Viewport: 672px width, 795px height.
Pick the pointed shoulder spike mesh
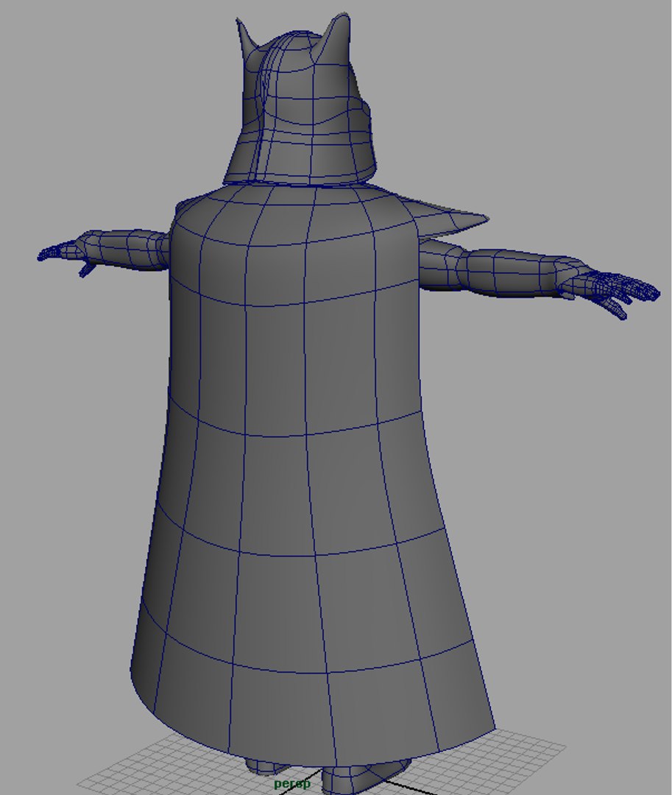(x=446, y=216)
